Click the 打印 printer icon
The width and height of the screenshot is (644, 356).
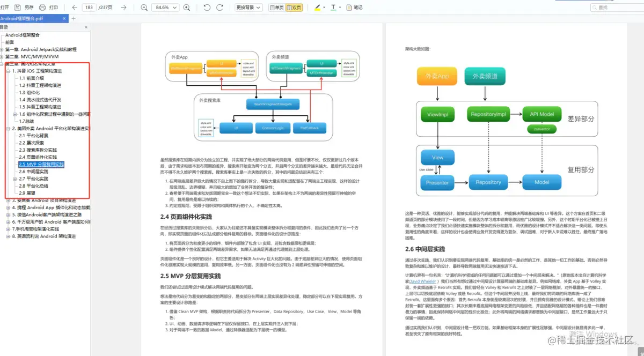click(42, 8)
